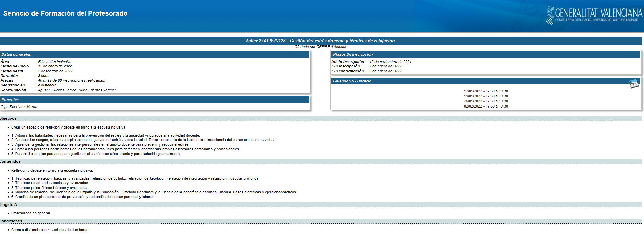Image resolution: width=644 pixels, height=234 pixels.
Task: Click the Servicio de Formación del Profesorado title
Action: 65,13
